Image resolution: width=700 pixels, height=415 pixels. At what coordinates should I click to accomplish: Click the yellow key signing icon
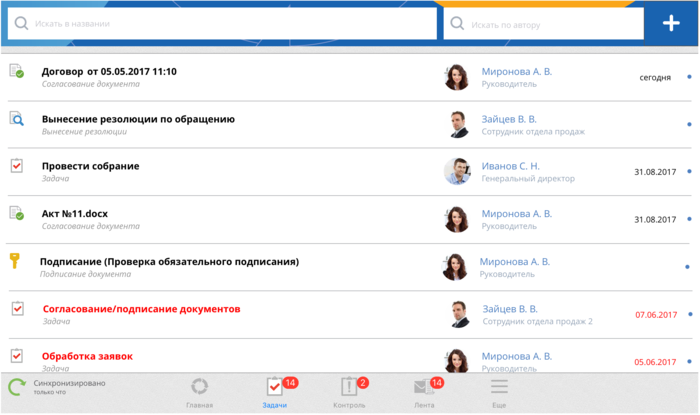pos(15,262)
